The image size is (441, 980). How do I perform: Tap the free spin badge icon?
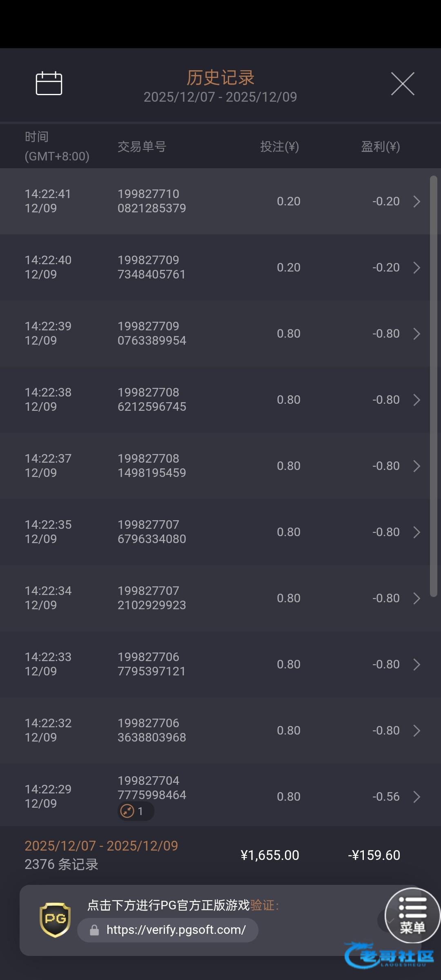(127, 811)
